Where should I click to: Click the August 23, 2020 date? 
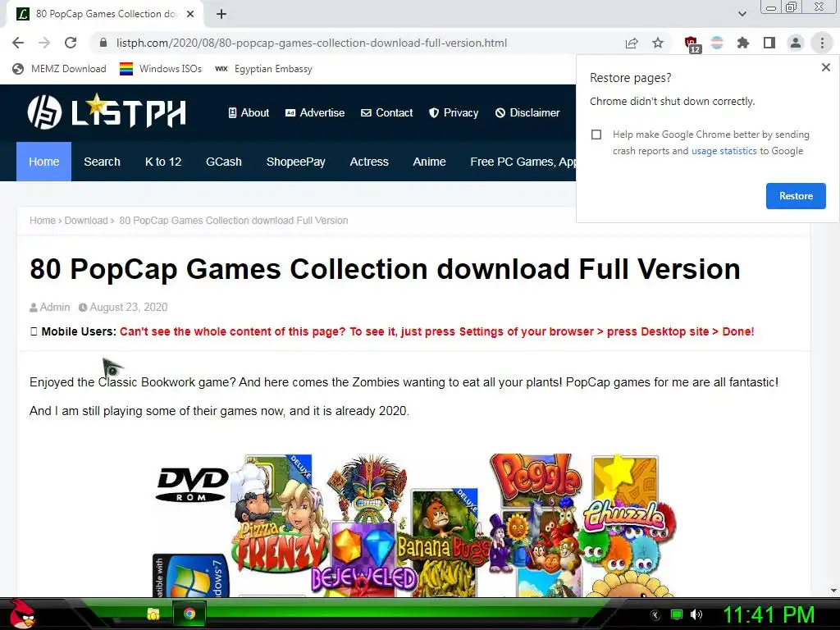click(x=129, y=307)
